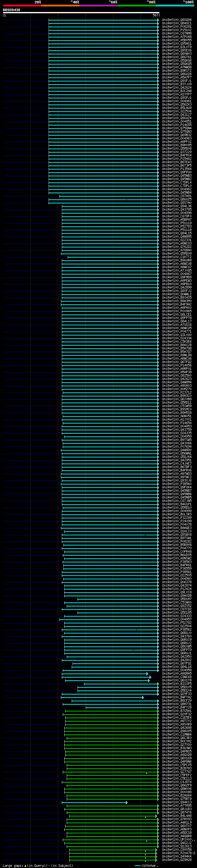Open hit UniRef100_Q9XQ94
Viewport: 197px width, 868px height.
pos(176,20)
